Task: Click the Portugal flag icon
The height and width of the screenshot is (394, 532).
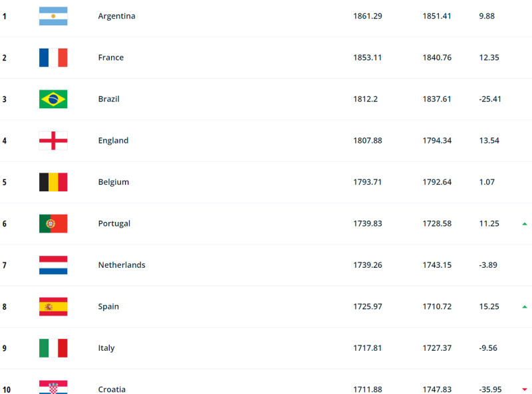Action: 53,224
